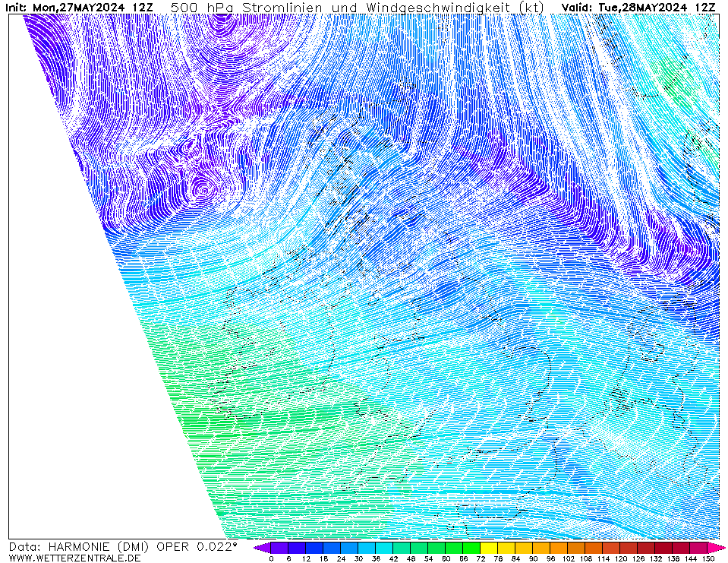Click the yellow 72–78 kt legend swatch
Image resolution: width=728 pixels, height=563 pixels.
click(489, 548)
